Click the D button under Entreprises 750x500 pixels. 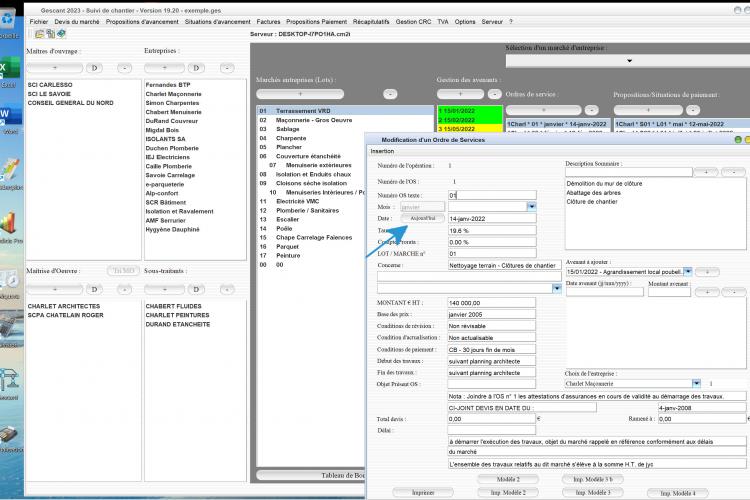[196, 68]
